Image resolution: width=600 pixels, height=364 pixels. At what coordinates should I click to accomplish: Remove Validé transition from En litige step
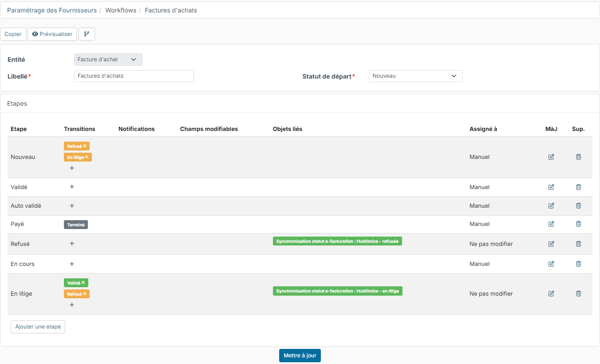tap(83, 282)
